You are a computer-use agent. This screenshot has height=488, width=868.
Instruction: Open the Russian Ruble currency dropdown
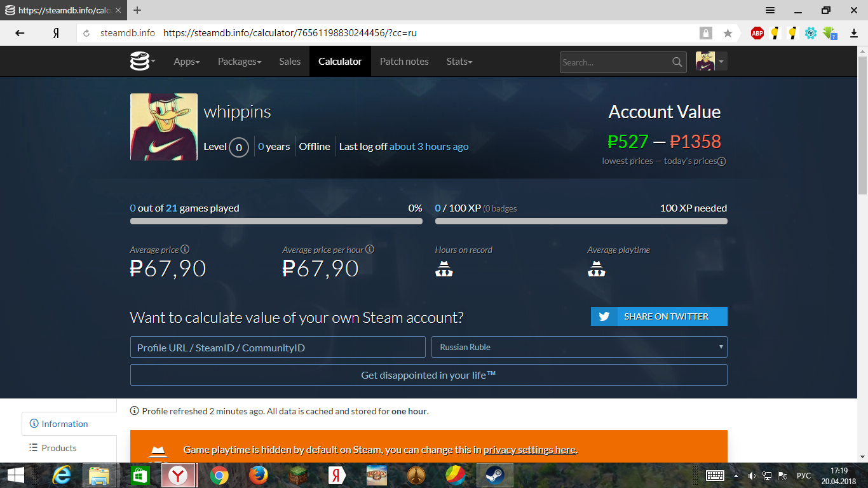pos(580,347)
